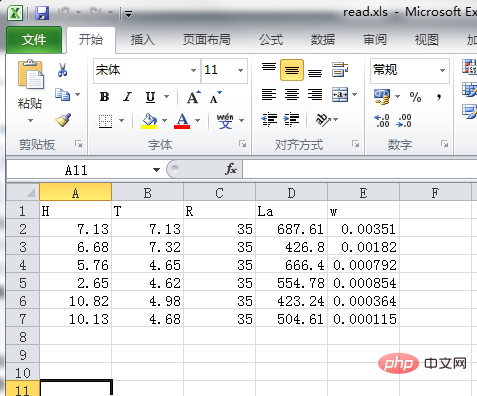
Task: Increase font size with large A
Action: tap(193, 97)
